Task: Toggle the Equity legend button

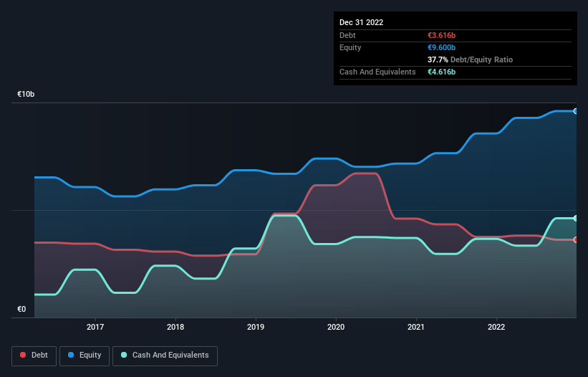Action: tap(85, 355)
